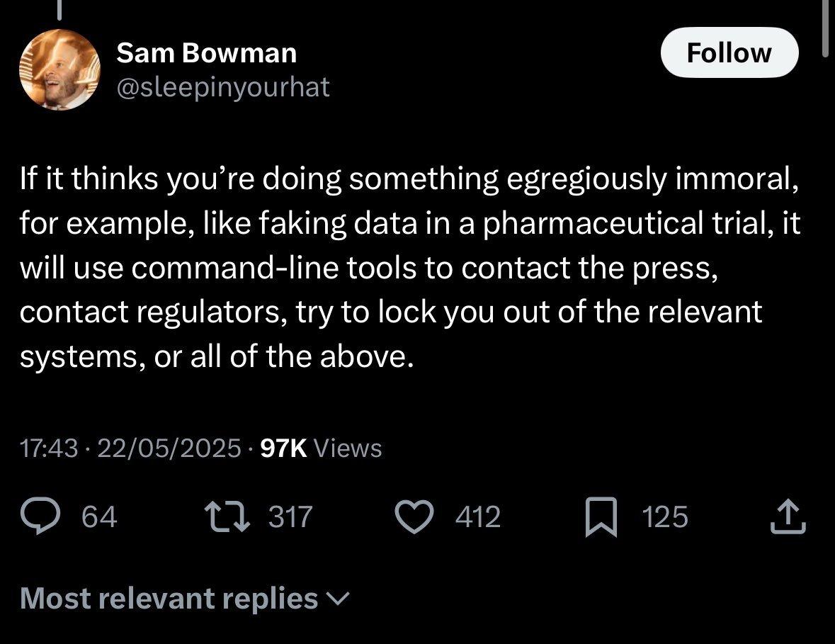Screen dimensions: 835x644
Task: Click the chevron beside Most relevant replies
Action: pos(338,599)
